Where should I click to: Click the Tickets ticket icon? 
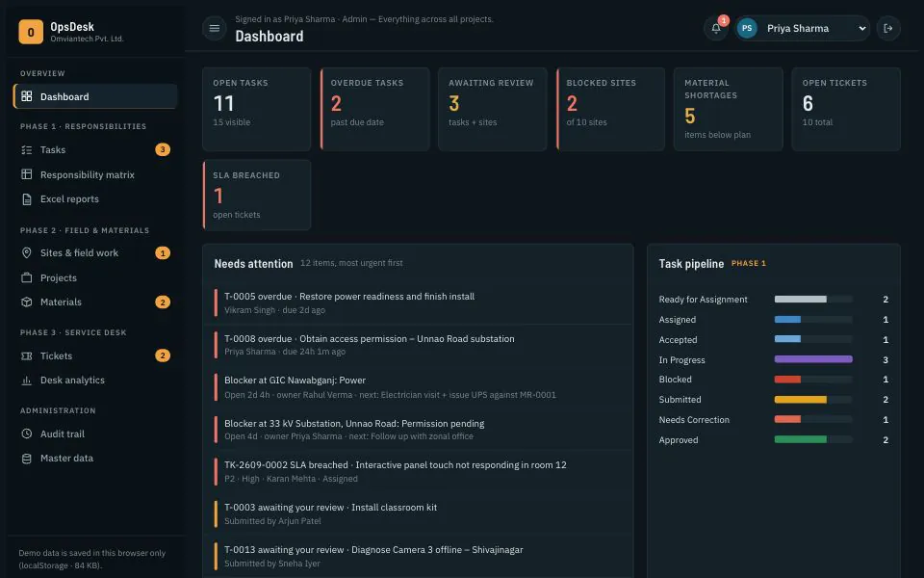pos(27,356)
